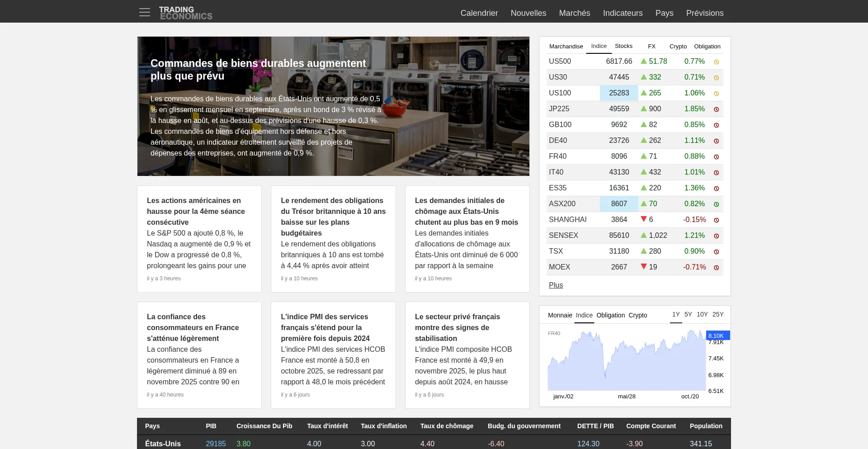The height and width of the screenshot is (449, 868).
Task: Select the 5Y chart range
Action: pyautogui.click(x=688, y=314)
